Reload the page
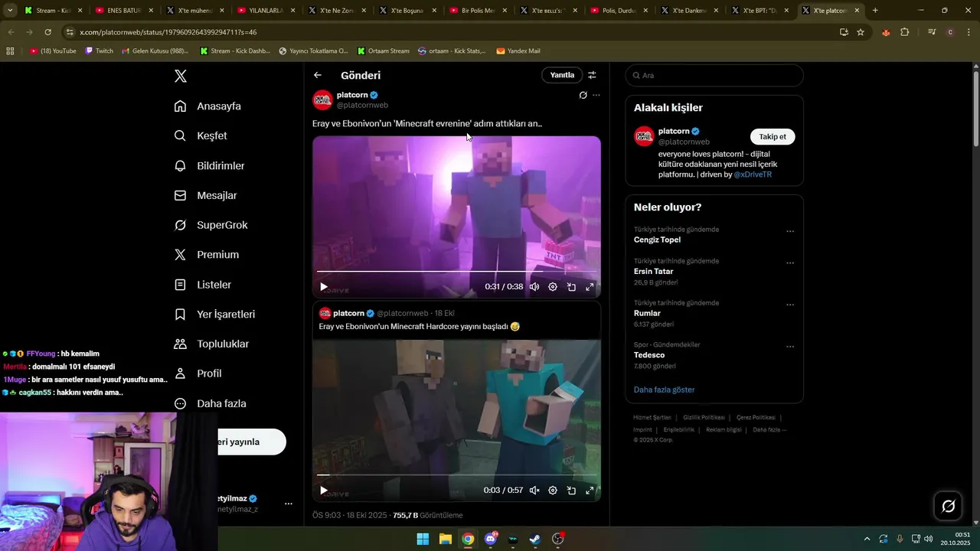 (x=47, y=32)
